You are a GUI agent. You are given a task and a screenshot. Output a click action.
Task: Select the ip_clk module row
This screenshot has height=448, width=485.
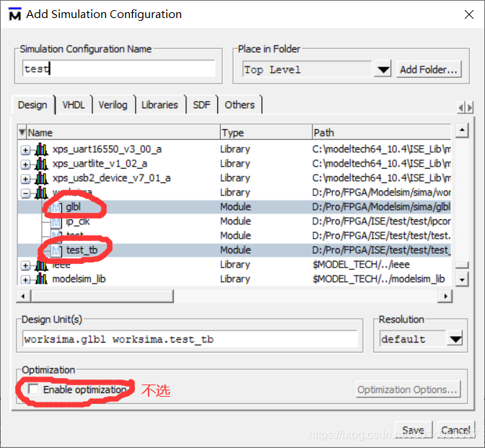(235, 221)
